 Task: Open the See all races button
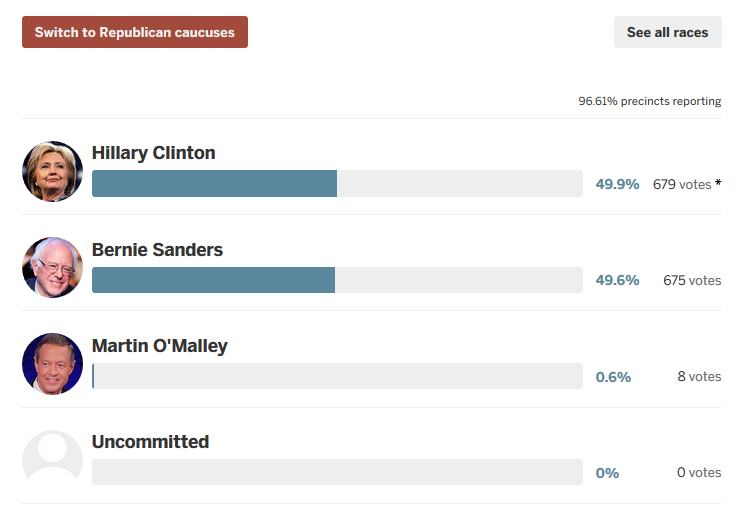667,32
